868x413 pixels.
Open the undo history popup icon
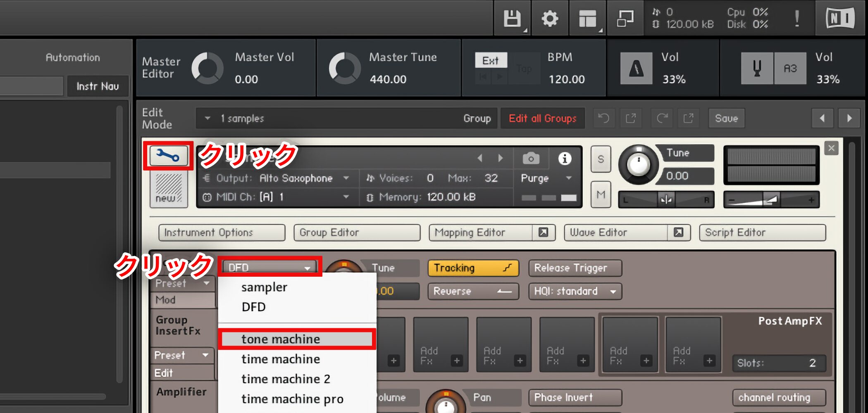point(631,119)
